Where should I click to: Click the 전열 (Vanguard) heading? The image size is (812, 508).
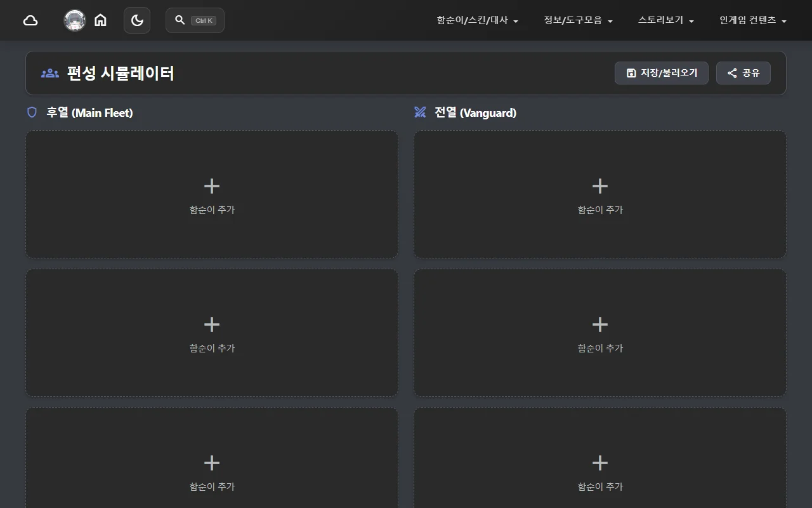[475, 112]
